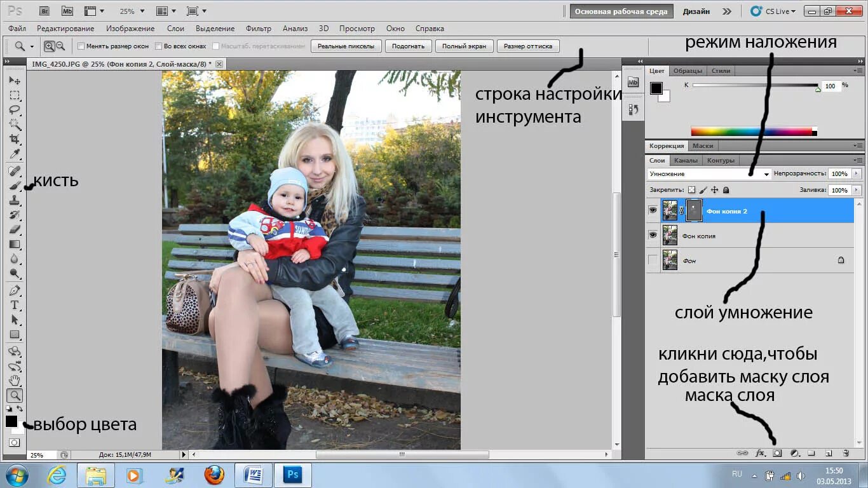This screenshot has height=488, width=868.
Task: Click the Delete layer trash icon
Action: tap(845, 454)
